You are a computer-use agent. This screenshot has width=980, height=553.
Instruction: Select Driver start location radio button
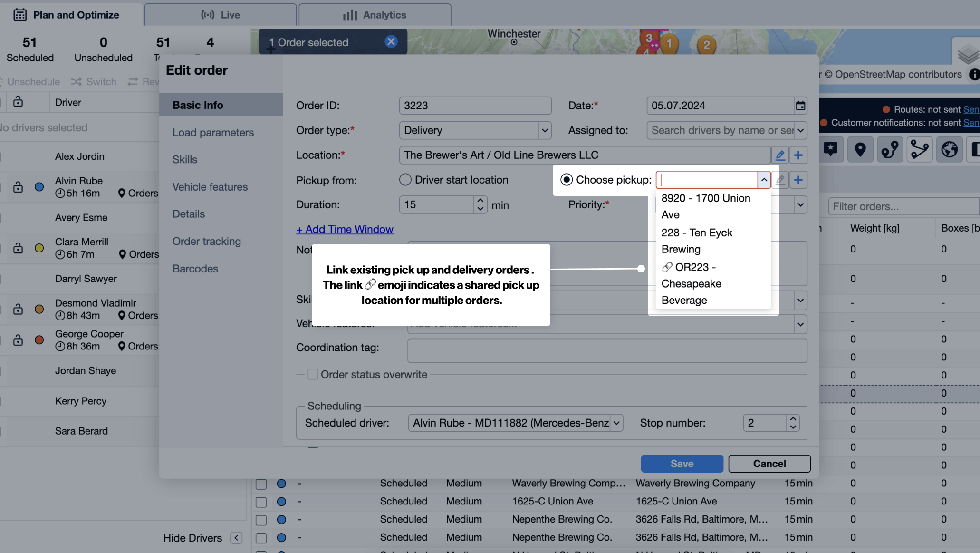(405, 180)
